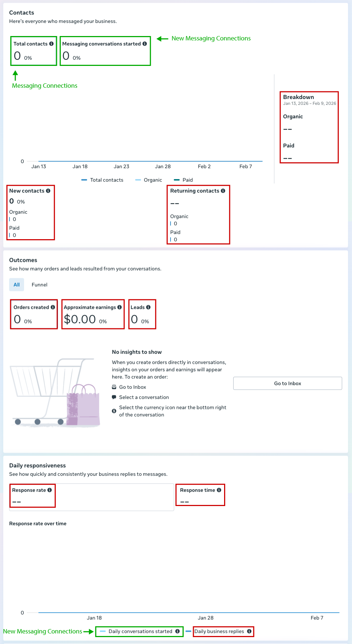Toggle Paid series in chart legend
Image resolution: width=352 pixels, height=644 pixels.
pos(183,180)
